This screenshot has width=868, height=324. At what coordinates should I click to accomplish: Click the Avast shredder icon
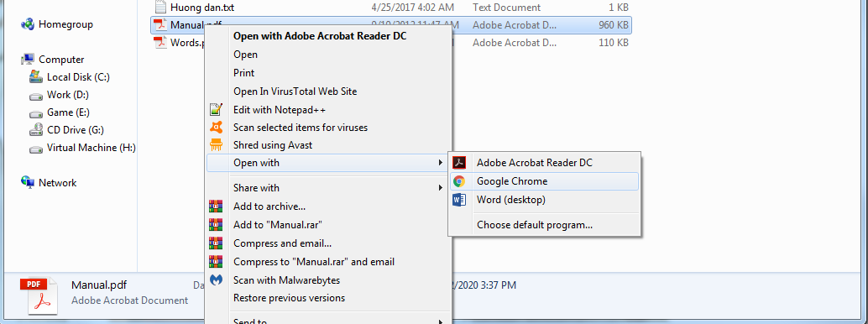tap(216, 145)
